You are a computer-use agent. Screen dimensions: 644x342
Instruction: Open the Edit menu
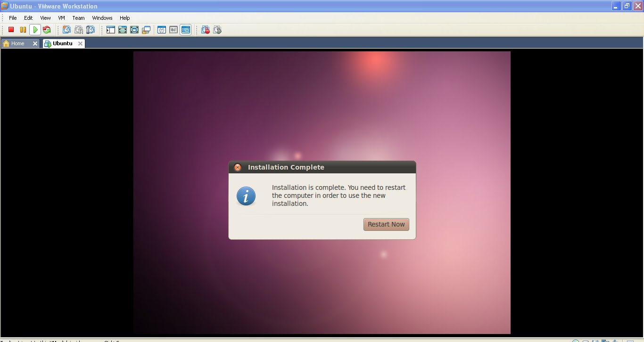(x=28, y=18)
